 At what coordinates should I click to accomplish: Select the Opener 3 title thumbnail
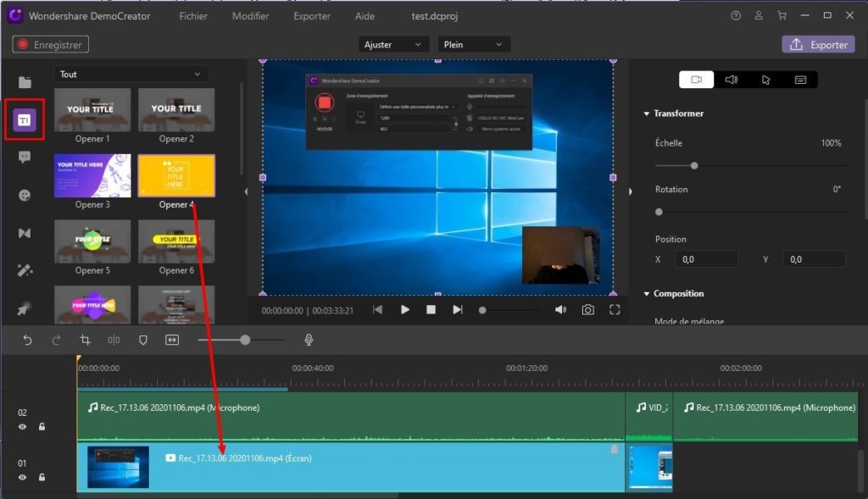92,175
